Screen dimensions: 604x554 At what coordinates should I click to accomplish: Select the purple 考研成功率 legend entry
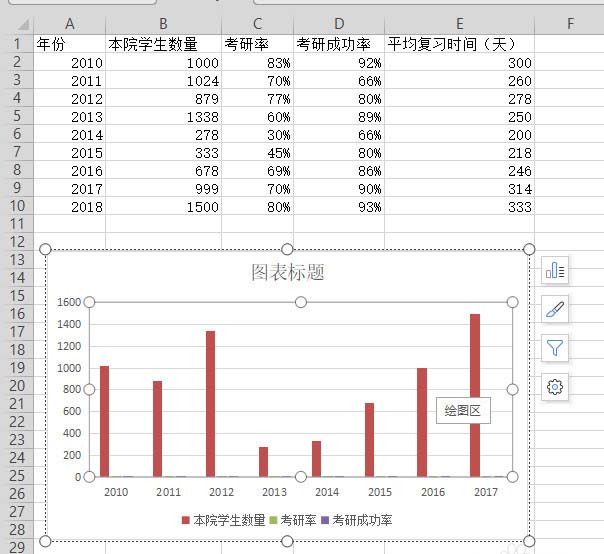[356, 520]
